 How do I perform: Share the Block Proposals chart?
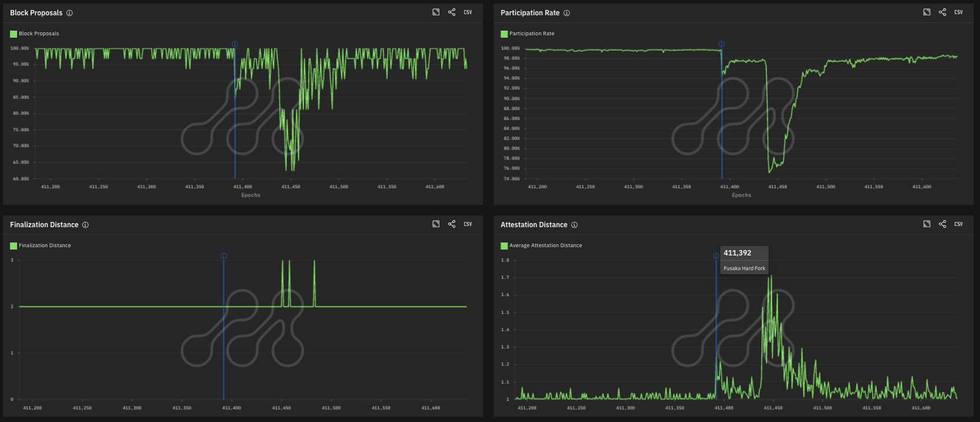click(x=452, y=12)
